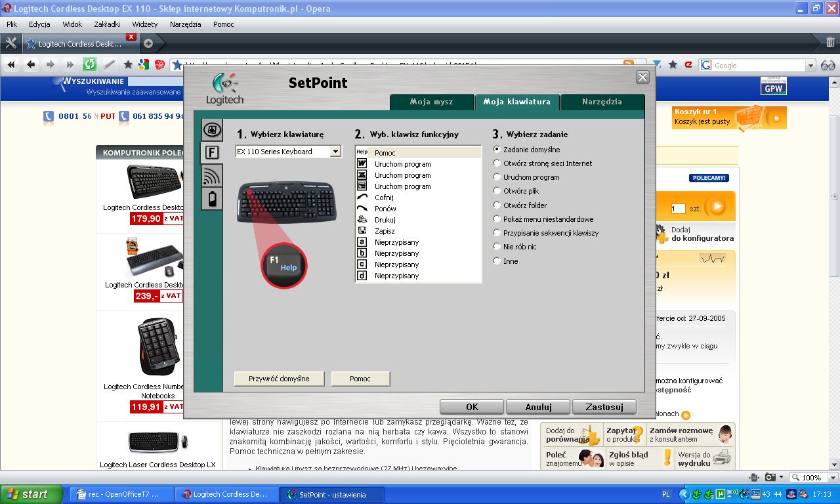The height and width of the screenshot is (504, 840).
Task: Open the Pomoc menu in Opera menu bar
Action: [224, 24]
